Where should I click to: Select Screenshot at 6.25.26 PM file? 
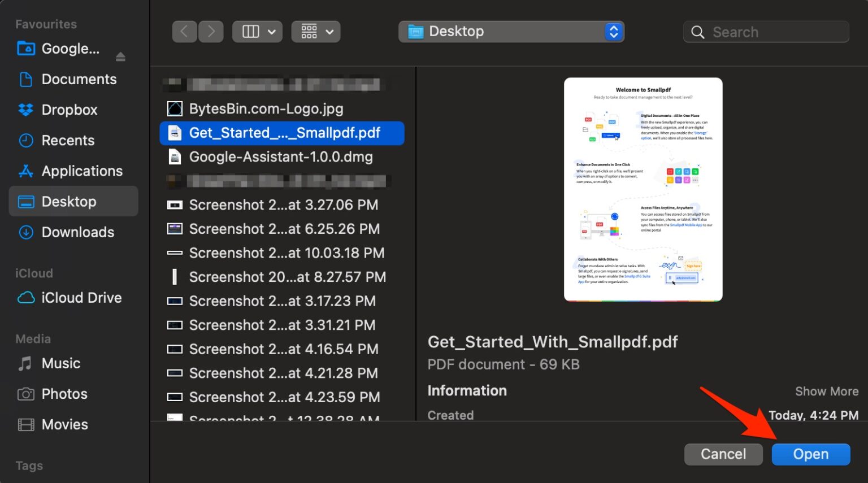click(x=282, y=229)
